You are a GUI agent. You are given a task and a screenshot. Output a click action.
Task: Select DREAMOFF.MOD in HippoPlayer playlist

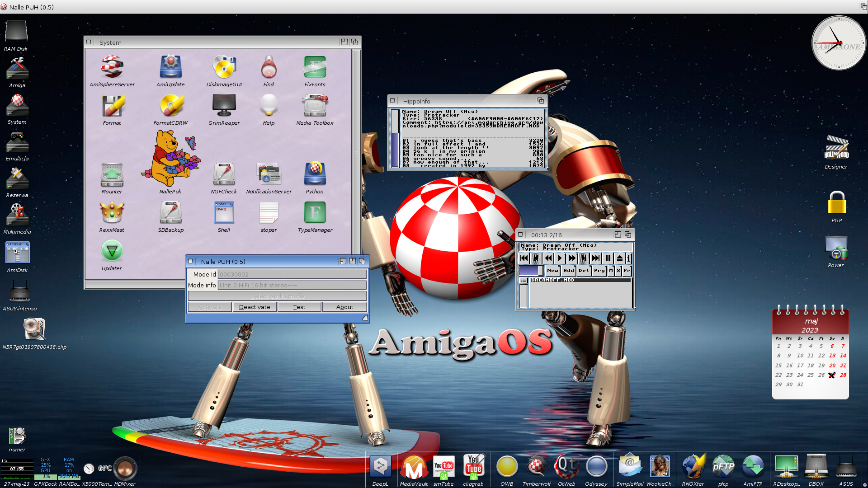coord(580,280)
